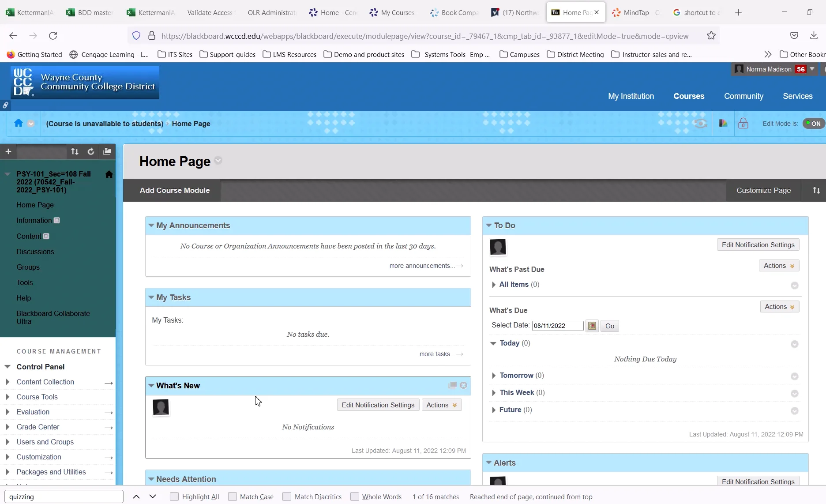This screenshot has height=504, width=826.
Task: Select the course menu sort icon
Action: [75, 151]
